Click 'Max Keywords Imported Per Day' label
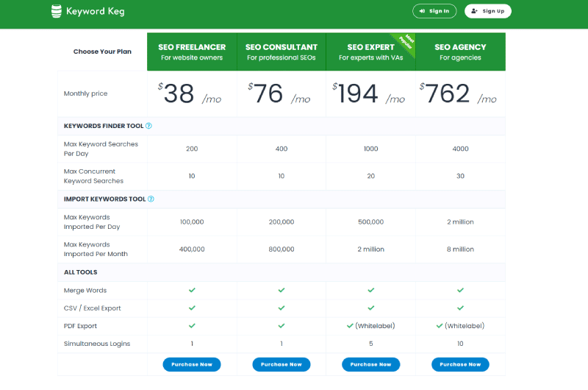588x390 pixels. point(92,221)
